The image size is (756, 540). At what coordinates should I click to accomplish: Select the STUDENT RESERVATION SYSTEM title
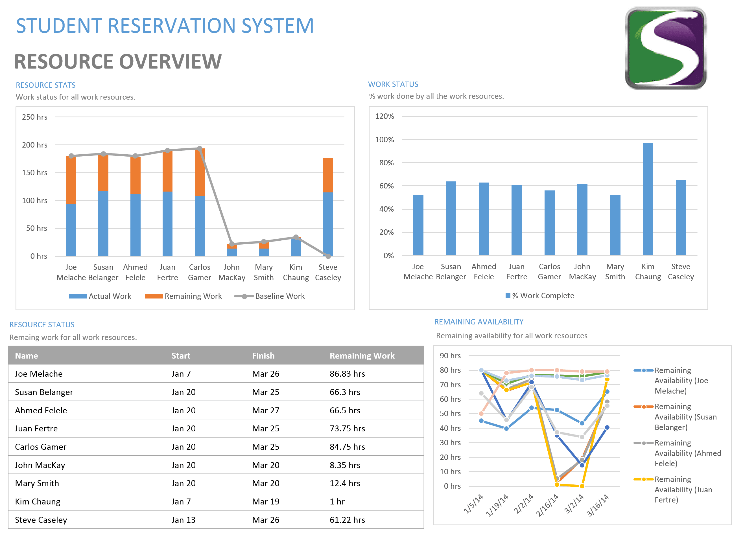pos(165,26)
